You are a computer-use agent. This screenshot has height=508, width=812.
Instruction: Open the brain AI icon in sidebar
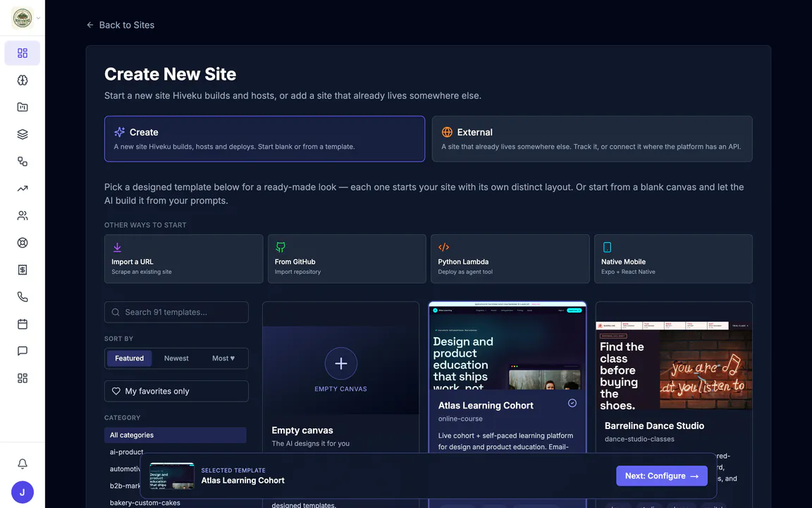(x=23, y=80)
